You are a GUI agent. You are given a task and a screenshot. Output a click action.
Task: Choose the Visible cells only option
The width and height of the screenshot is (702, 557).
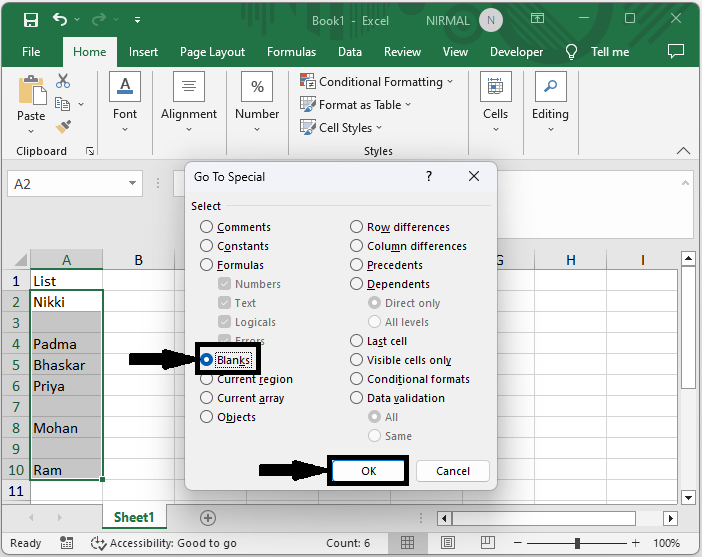(401, 360)
